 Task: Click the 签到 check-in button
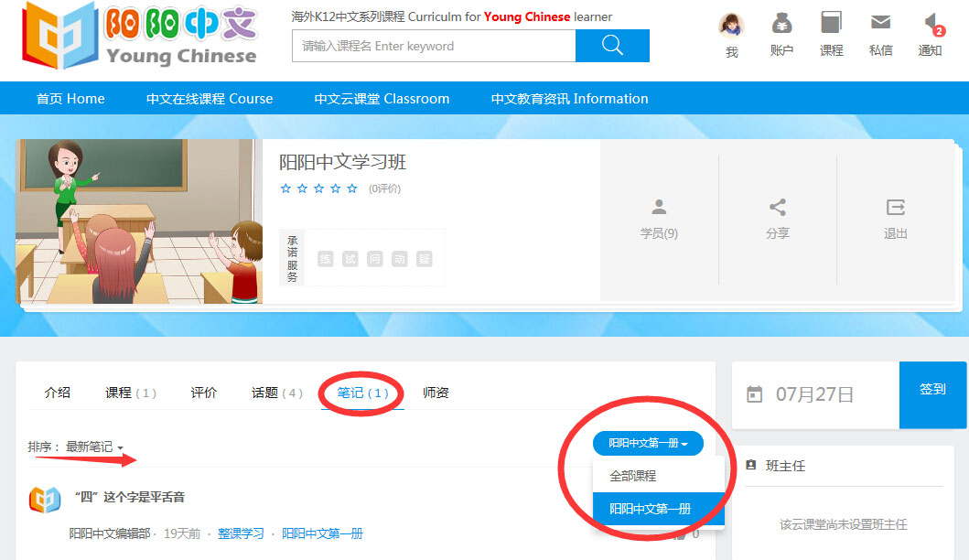(932, 394)
